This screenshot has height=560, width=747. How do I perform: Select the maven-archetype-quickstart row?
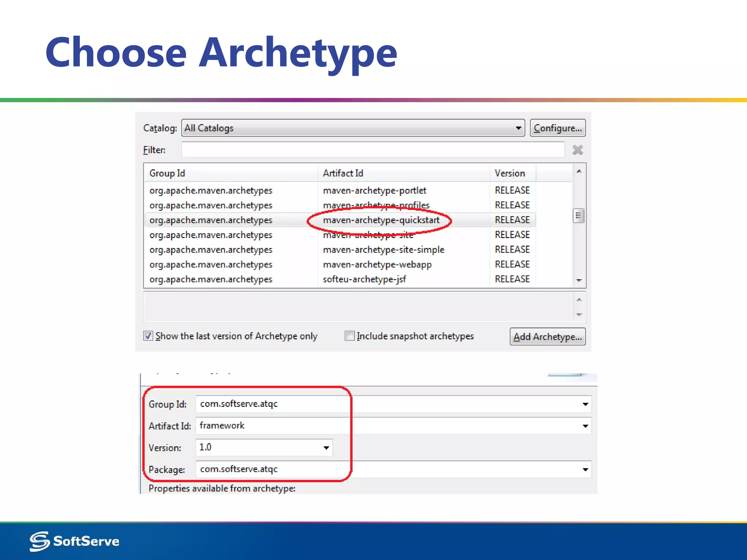[340, 220]
